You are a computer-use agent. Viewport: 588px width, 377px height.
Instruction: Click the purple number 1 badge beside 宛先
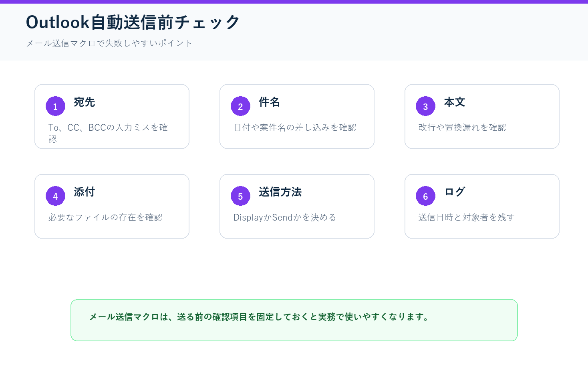55,106
